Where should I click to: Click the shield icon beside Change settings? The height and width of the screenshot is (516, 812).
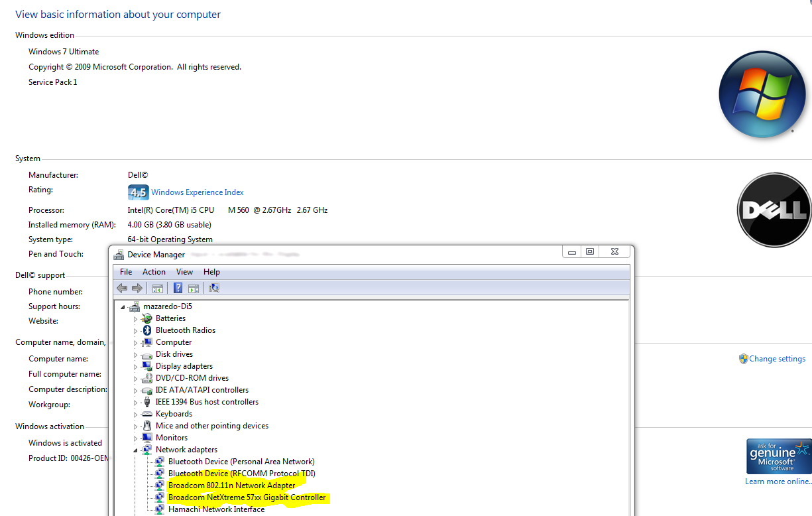pos(744,359)
